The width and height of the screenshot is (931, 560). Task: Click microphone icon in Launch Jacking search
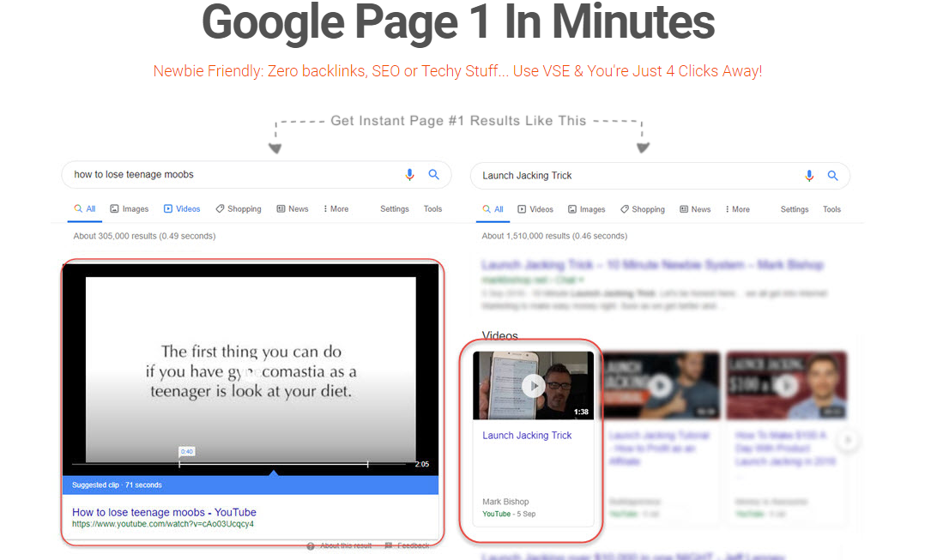pos(808,176)
